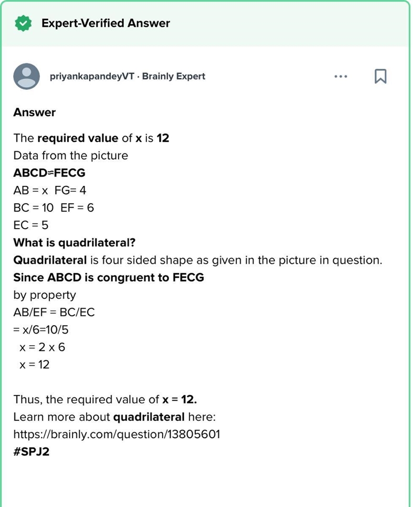Click the Brainly Expert label
This screenshot has width=420, height=507.
coord(173,76)
